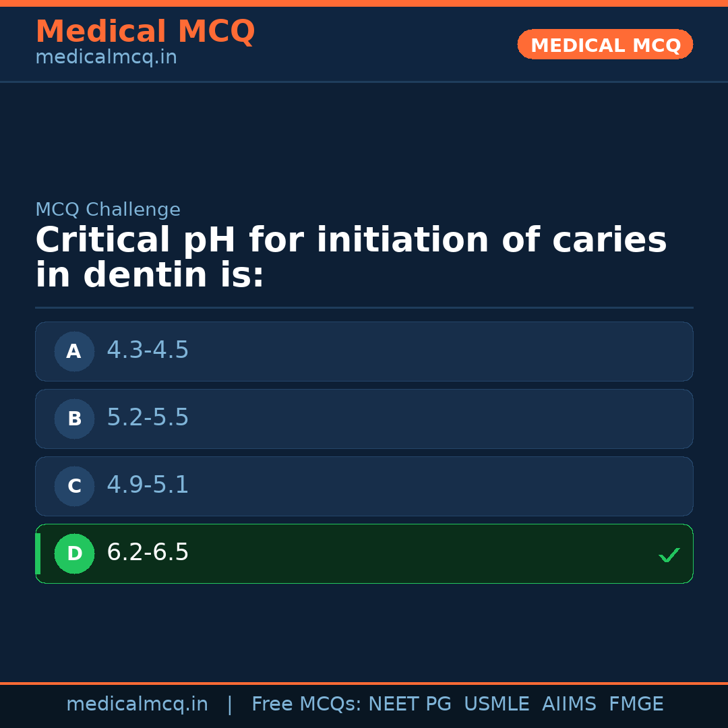Click the orange MEDICAL MCQ badge
Viewport: 728px width, 728px height.
pyautogui.click(x=605, y=44)
